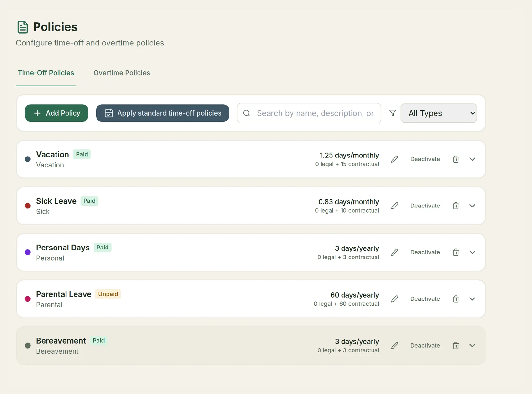Click the Paid badge on Vacation
The image size is (532, 394).
coord(82,154)
